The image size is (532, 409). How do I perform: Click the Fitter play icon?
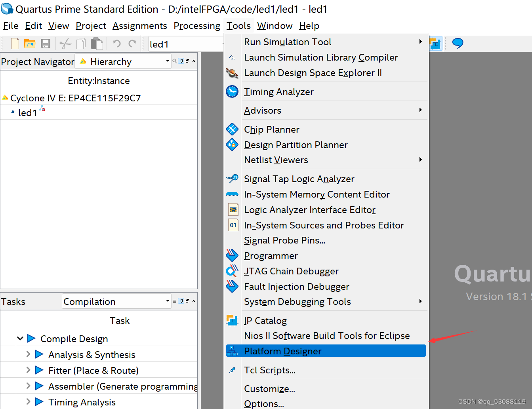39,370
